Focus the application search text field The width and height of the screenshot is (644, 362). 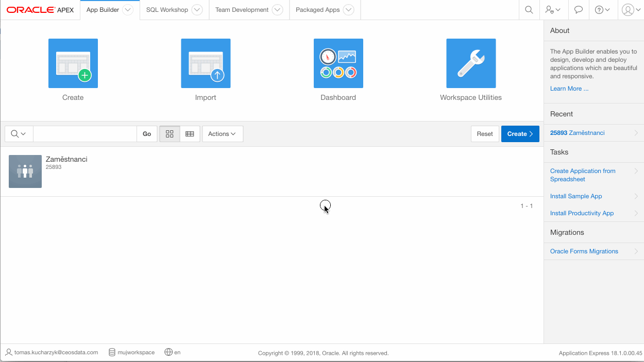point(84,134)
